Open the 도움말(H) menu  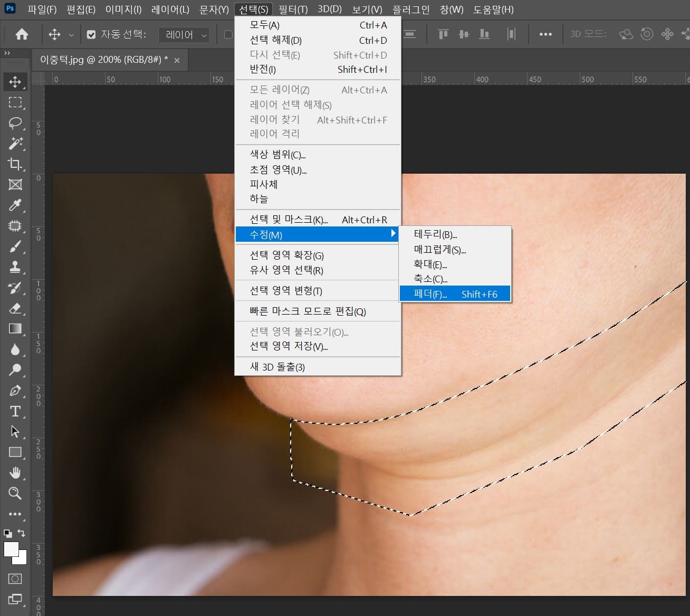point(493,10)
